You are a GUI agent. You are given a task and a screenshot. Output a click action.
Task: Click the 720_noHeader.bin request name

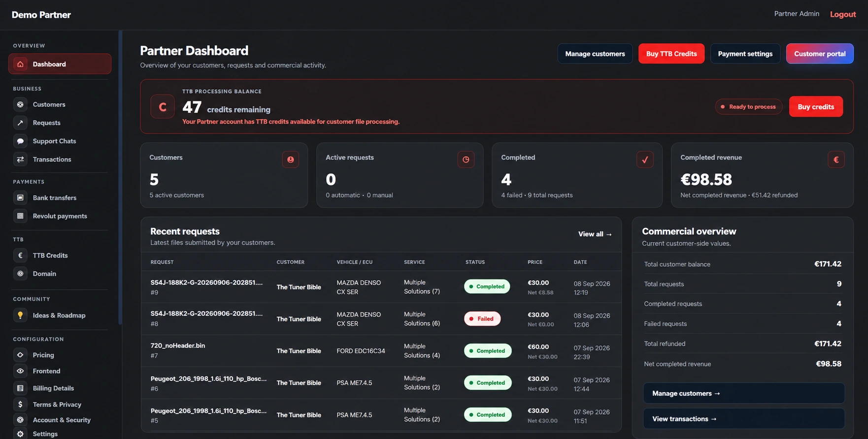tap(178, 345)
